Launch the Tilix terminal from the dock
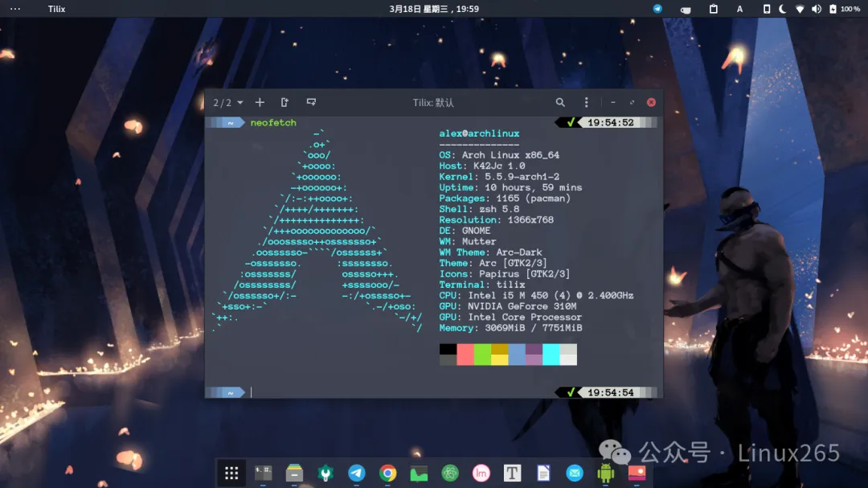Screen dimensions: 868x488 click(x=263, y=473)
